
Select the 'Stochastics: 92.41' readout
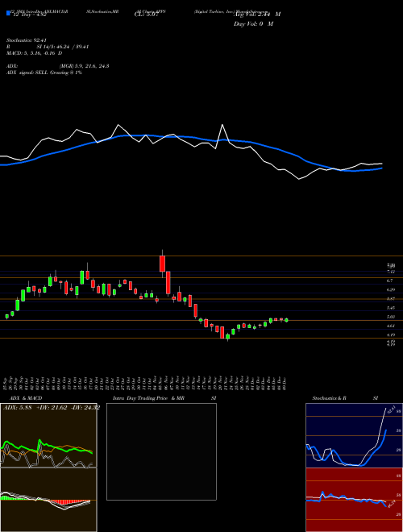pos(26,41)
